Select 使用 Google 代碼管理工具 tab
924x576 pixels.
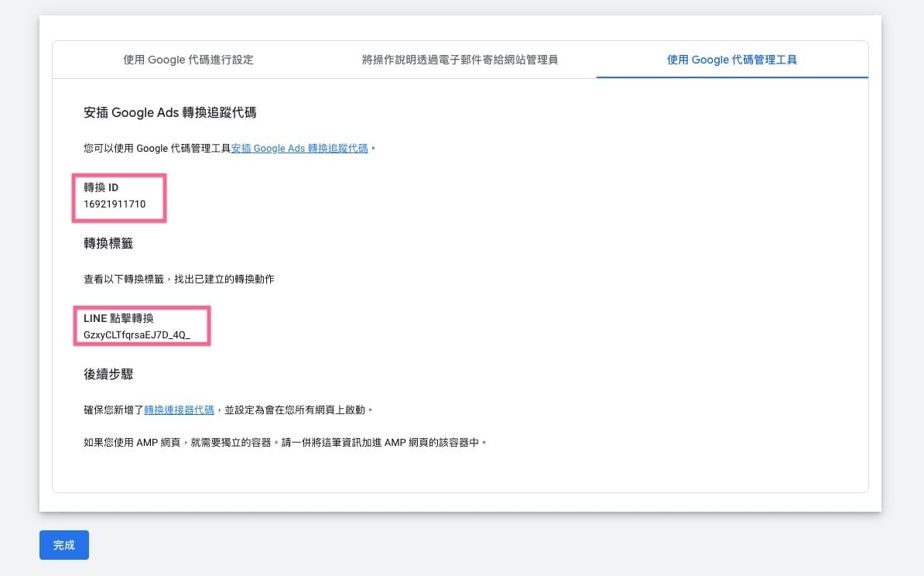tap(732, 60)
